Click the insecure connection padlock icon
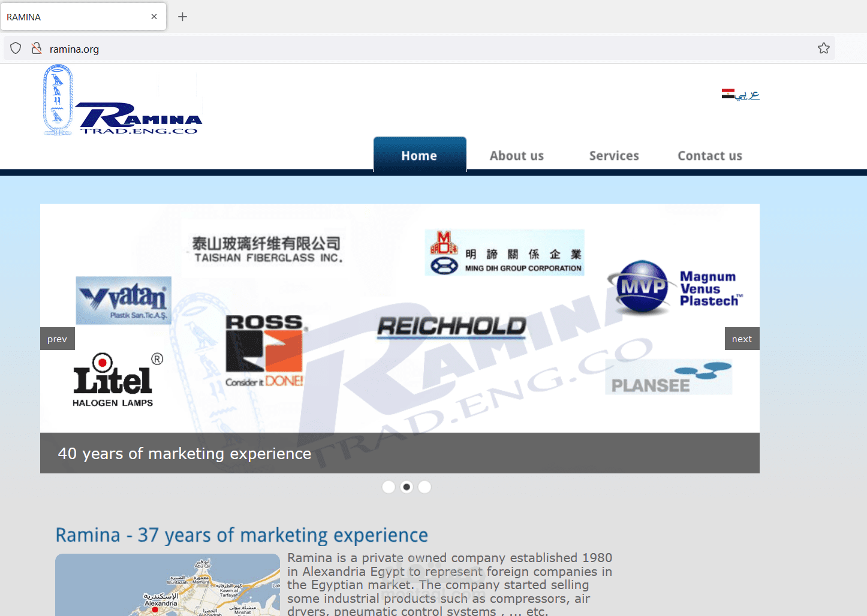This screenshot has width=867, height=616. (x=37, y=49)
